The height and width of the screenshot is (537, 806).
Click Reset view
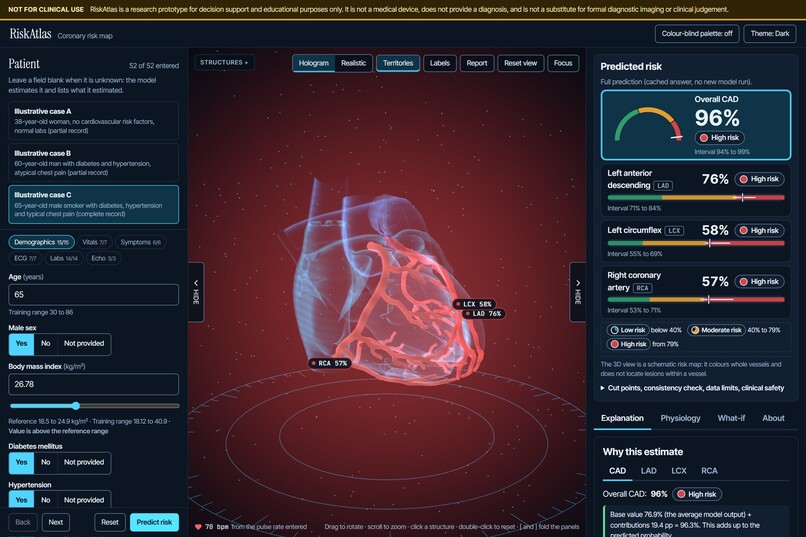(520, 63)
